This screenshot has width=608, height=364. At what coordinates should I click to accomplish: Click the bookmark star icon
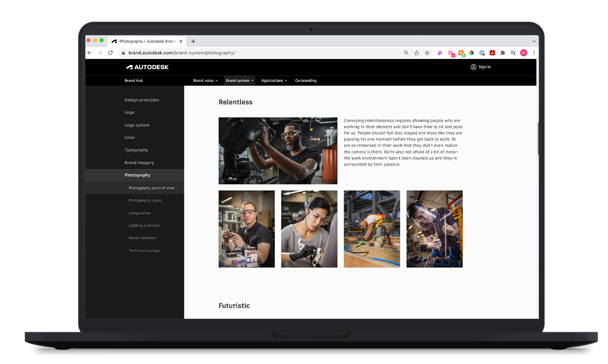click(427, 53)
